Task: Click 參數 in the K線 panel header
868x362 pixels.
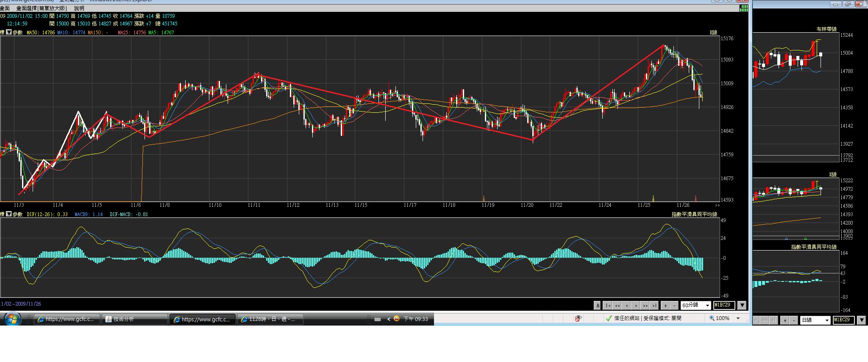Action: click(x=17, y=32)
